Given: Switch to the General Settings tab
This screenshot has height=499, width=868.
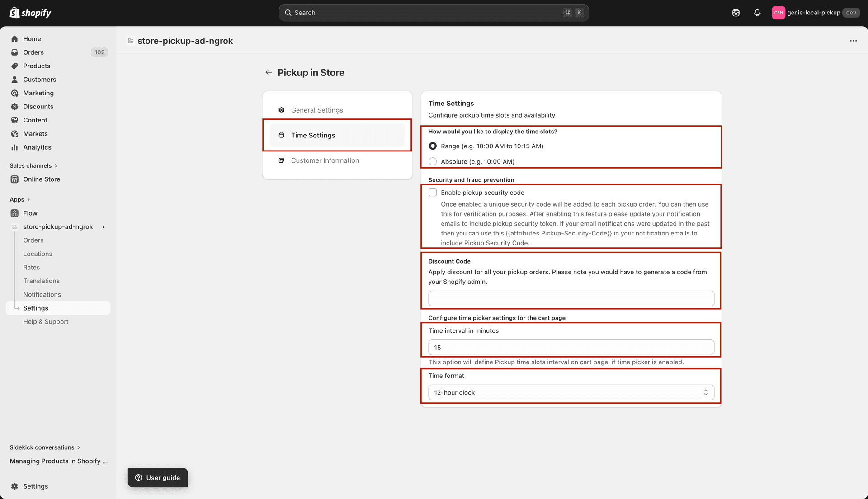Looking at the screenshot, I should [317, 110].
